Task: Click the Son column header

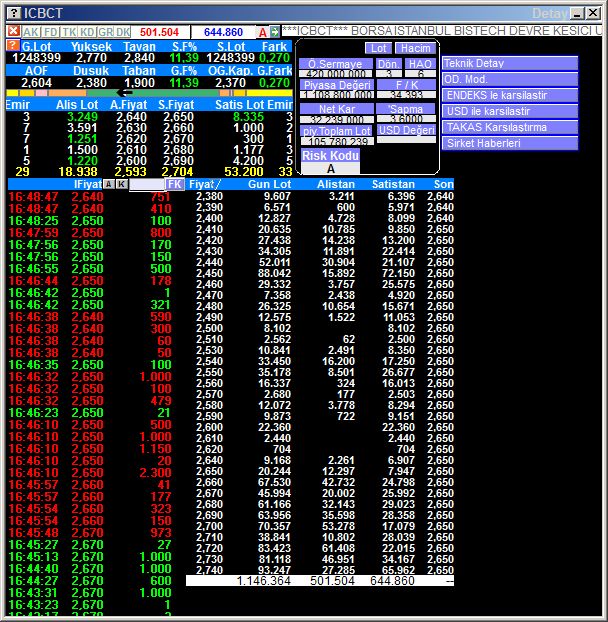Action: click(x=443, y=184)
